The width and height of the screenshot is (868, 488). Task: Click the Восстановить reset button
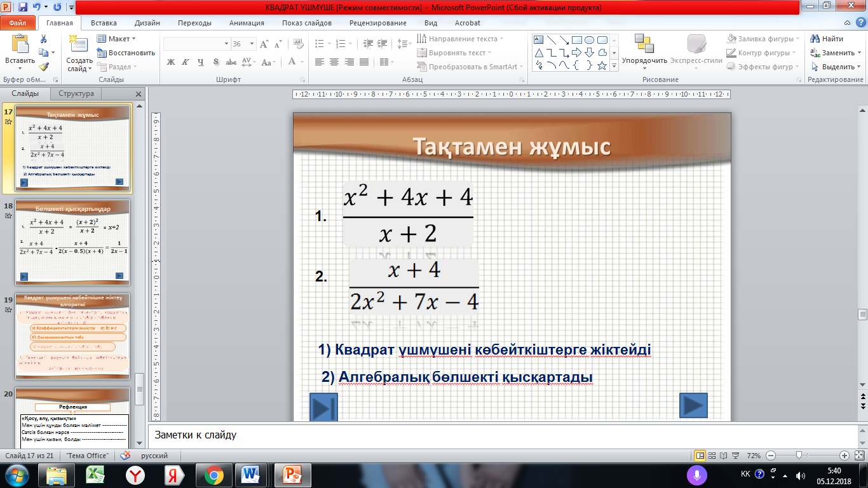tap(126, 53)
